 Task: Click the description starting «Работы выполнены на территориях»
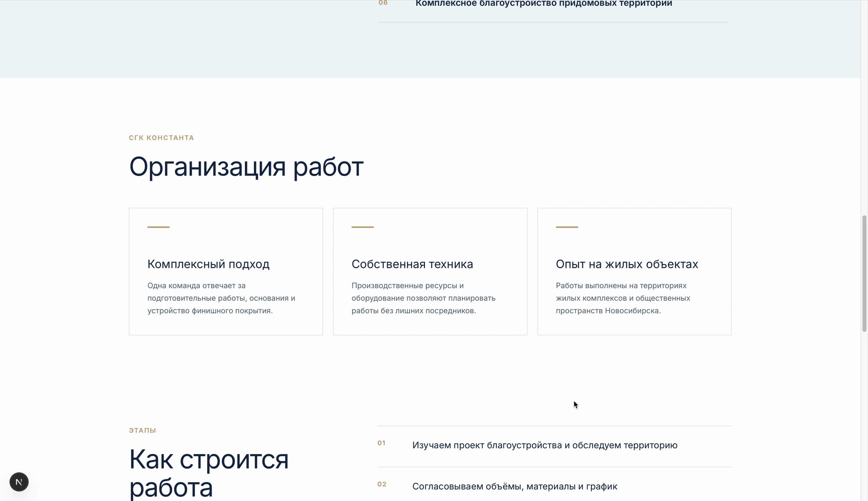pyautogui.click(x=623, y=298)
